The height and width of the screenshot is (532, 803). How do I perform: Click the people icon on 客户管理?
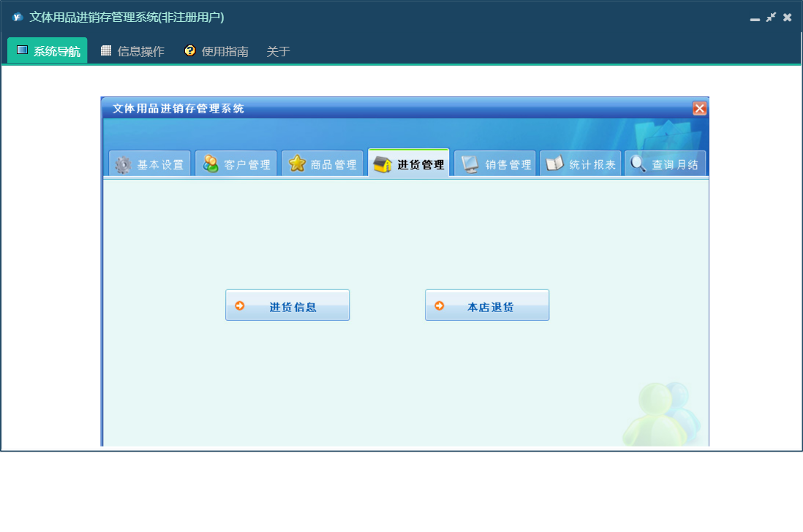pos(211,164)
